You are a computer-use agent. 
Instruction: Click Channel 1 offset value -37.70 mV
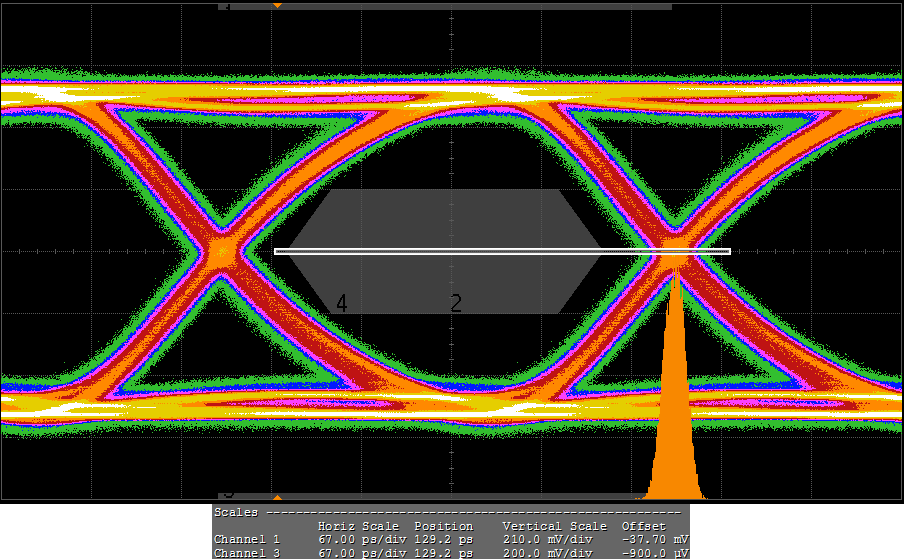pyautogui.click(x=655, y=539)
